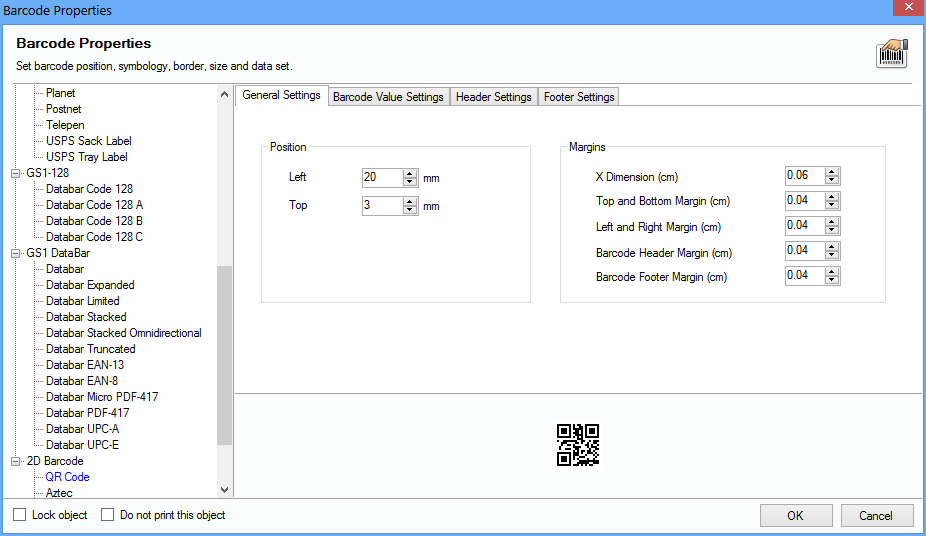The height and width of the screenshot is (536, 926).
Task: Collapse the GS1 DataBar tree group
Action: click(x=15, y=253)
